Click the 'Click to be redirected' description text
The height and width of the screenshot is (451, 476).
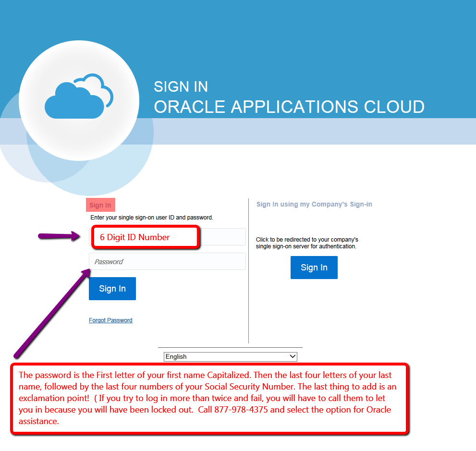(307, 243)
